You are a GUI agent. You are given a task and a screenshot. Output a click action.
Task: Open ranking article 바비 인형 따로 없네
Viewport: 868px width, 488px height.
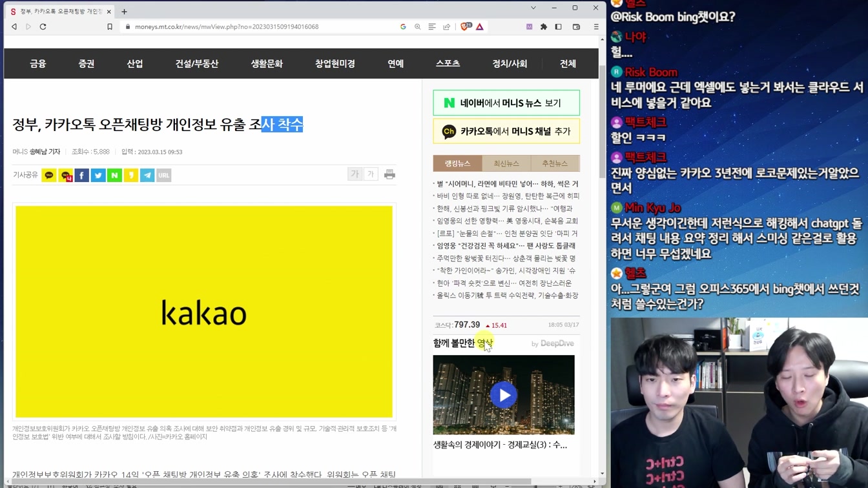[x=507, y=196]
